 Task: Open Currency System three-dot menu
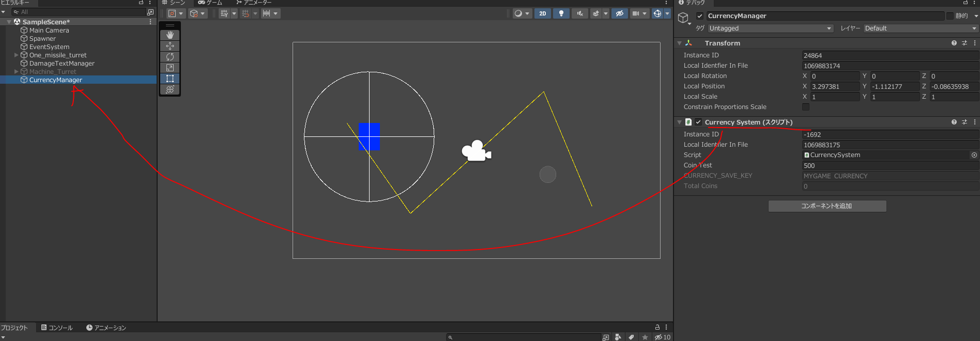pyautogui.click(x=975, y=122)
